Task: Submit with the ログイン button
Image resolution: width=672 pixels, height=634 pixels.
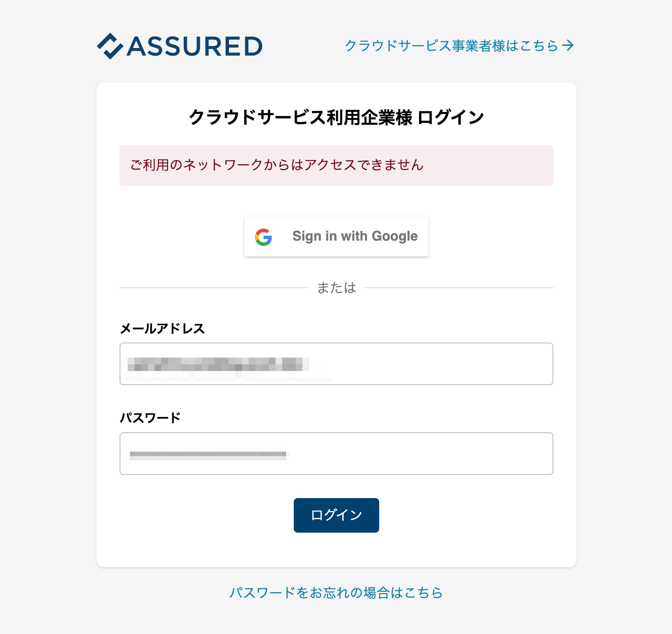Action: pos(336,515)
